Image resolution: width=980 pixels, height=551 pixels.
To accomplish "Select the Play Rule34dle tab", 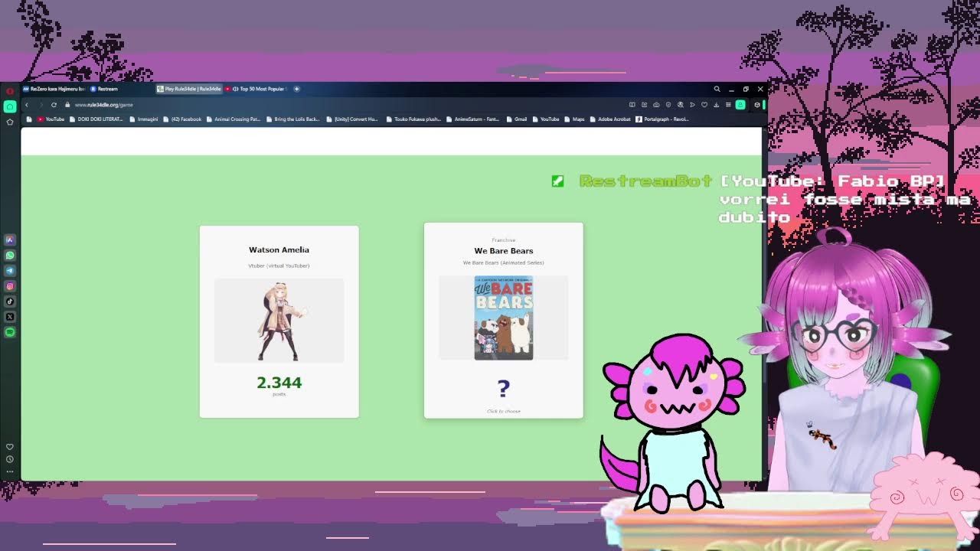I will click(x=189, y=89).
